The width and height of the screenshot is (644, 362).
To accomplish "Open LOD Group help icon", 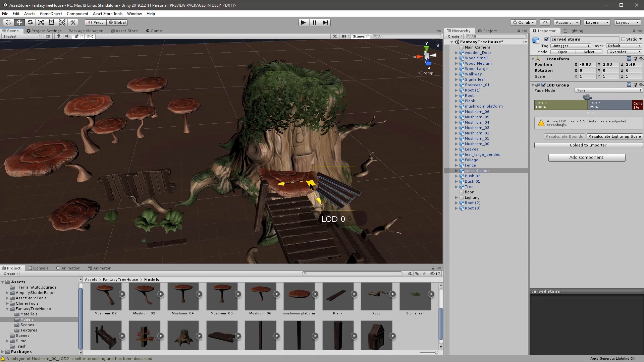I will coord(629,85).
